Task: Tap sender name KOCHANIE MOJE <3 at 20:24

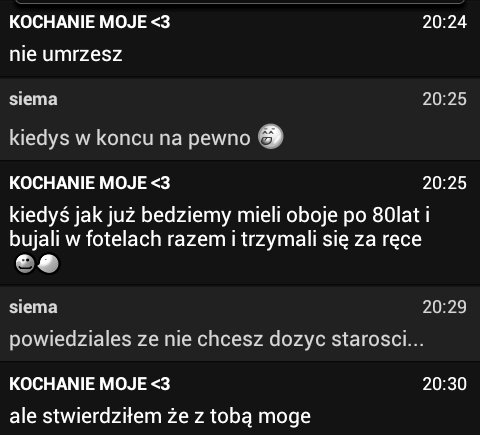Action: tap(90, 22)
